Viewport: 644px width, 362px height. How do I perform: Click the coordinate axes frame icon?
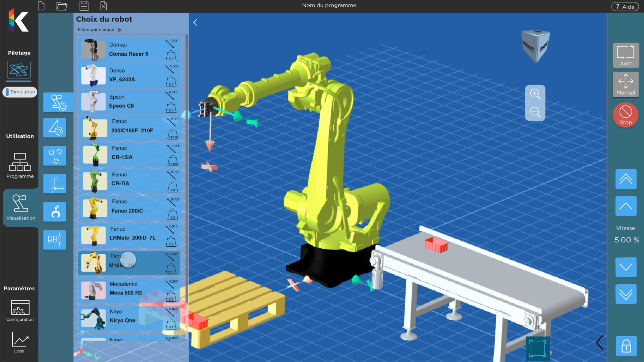click(54, 184)
